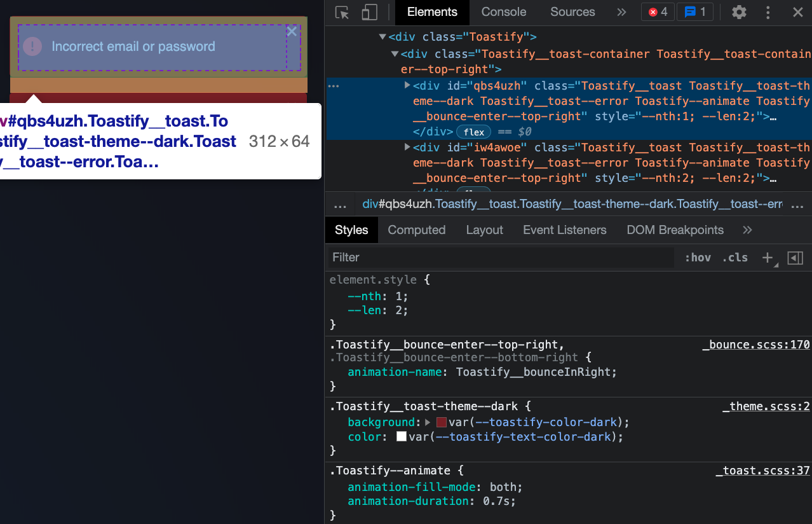Edit the animation-fill-mode value both
The height and width of the screenshot is (524, 812).
click(x=504, y=487)
